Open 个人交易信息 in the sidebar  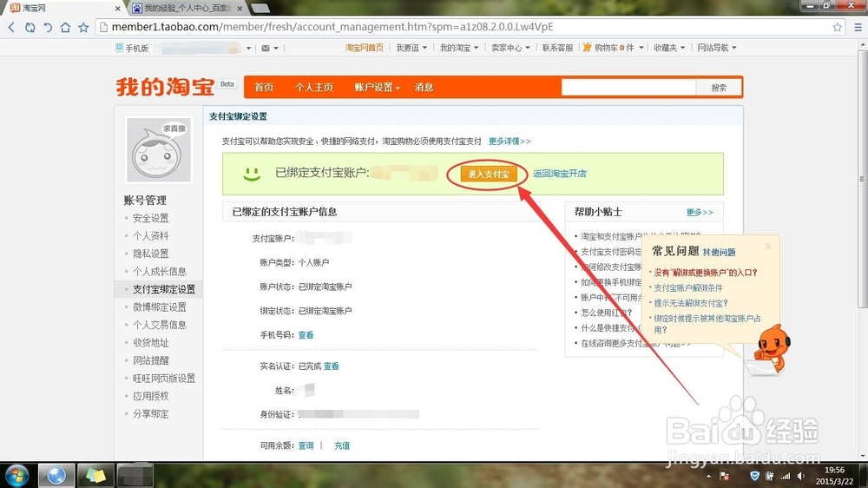[160, 325]
